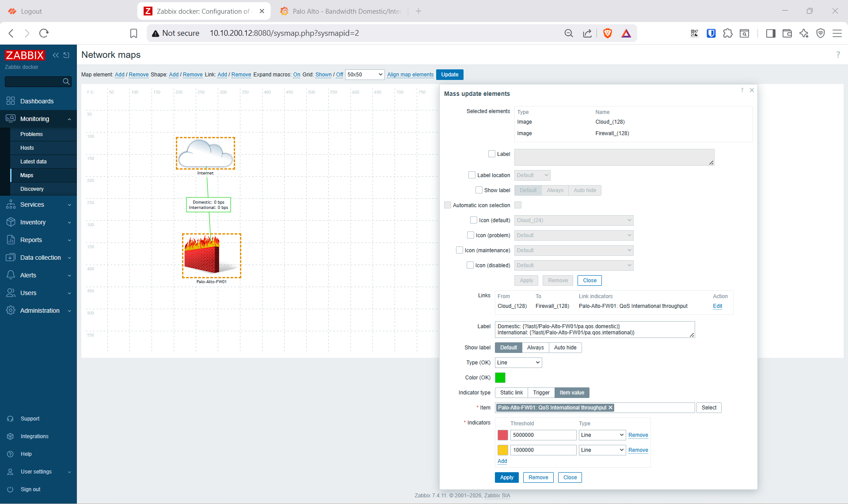This screenshot has width=848, height=504.
Task: Choose the Static link indicator type
Action: (x=511, y=393)
